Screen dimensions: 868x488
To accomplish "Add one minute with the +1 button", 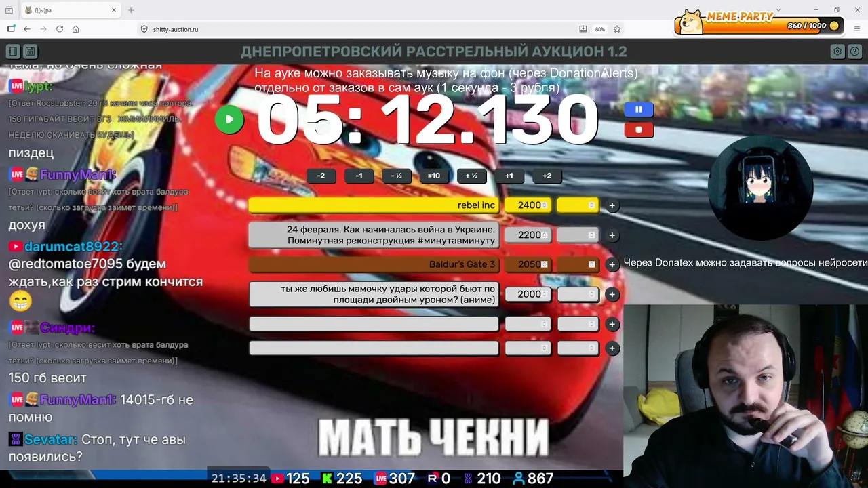I will tap(509, 176).
